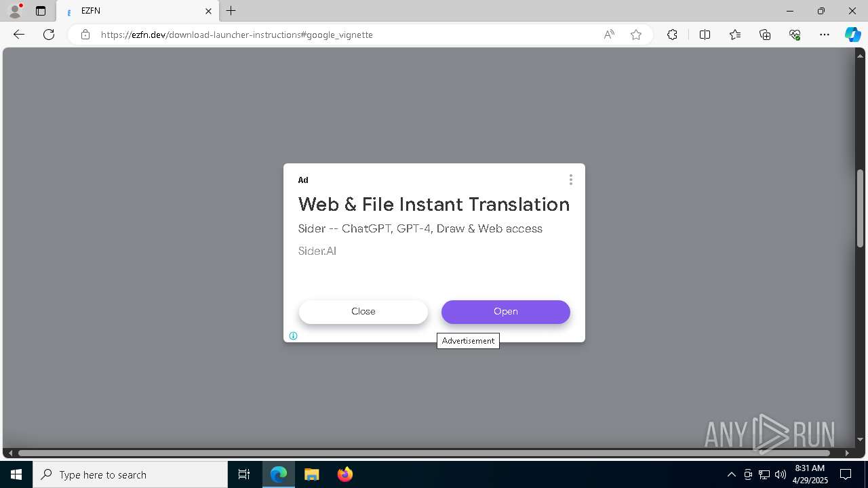Viewport: 868px width, 488px height.
Task: Click the Sider.AI advertiser text
Action: pyautogui.click(x=317, y=251)
